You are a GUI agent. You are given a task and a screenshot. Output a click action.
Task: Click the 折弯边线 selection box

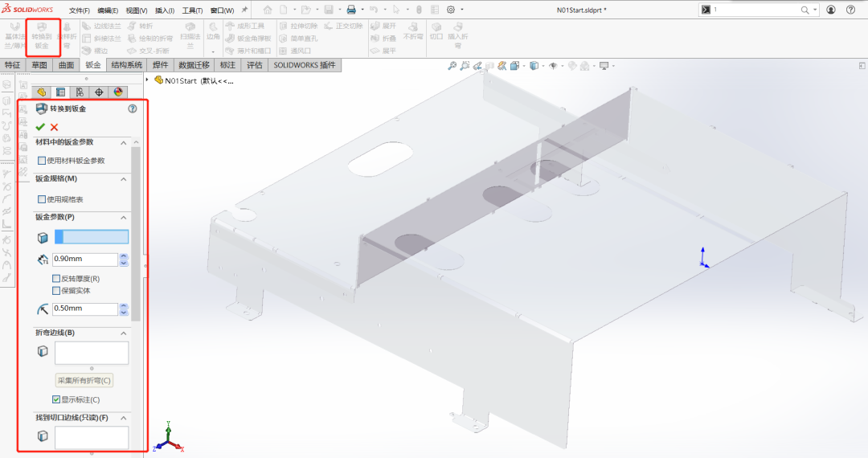[x=92, y=353]
